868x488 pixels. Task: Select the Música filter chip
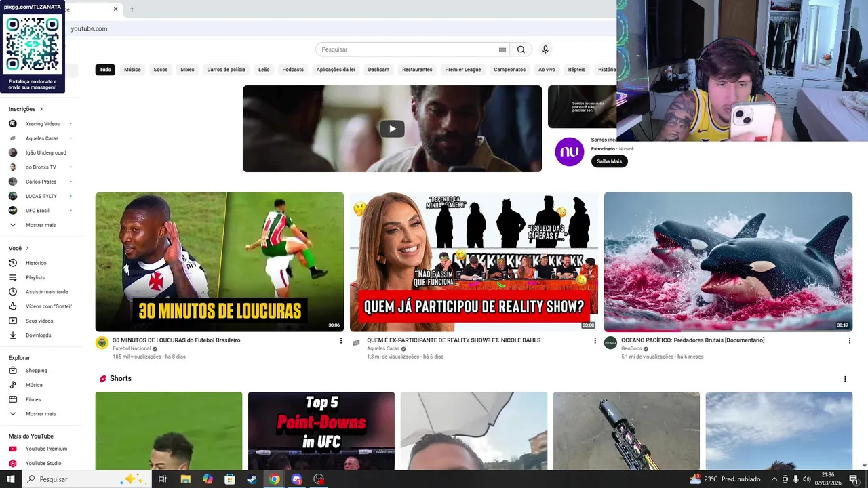point(132,70)
